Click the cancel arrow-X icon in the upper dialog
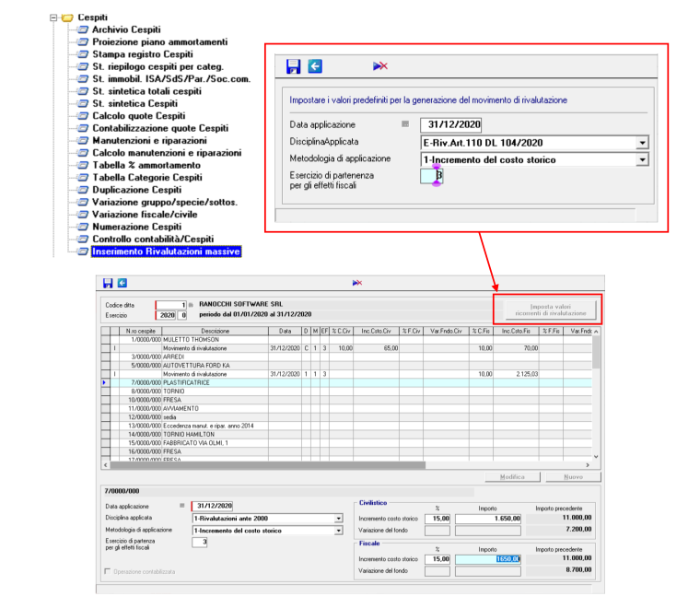700x608 pixels. tap(379, 66)
